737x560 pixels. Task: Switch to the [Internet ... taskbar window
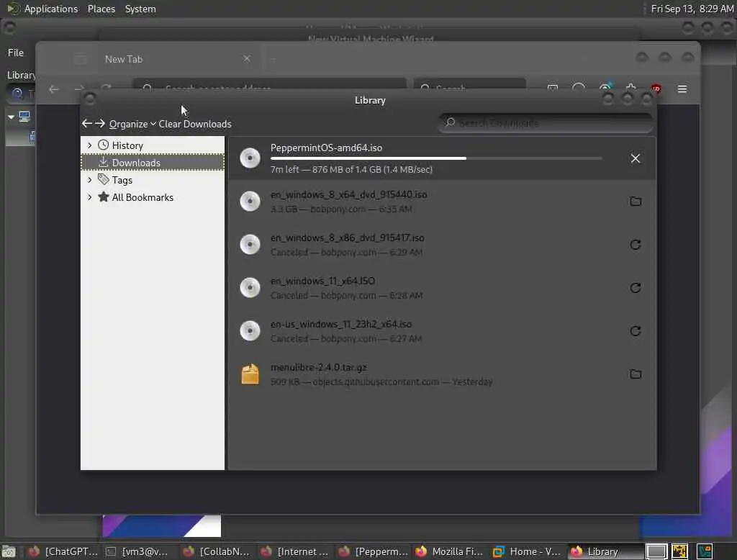click(x=294, y=551)
